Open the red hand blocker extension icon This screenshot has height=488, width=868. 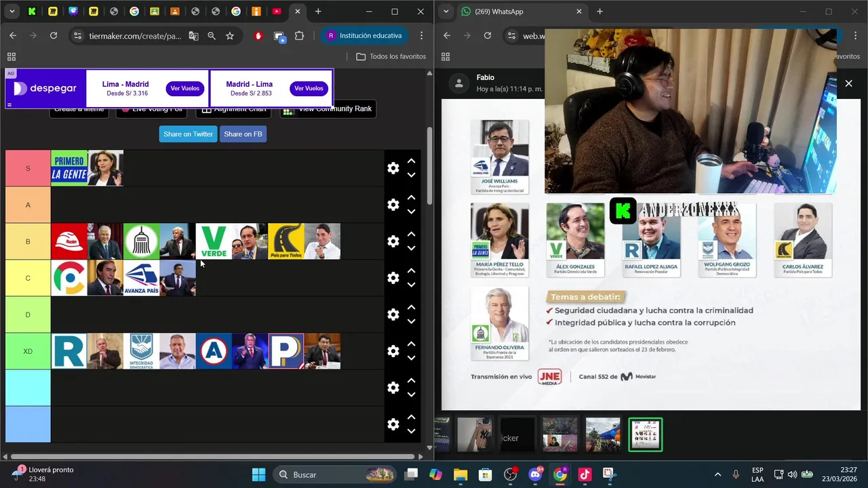[258, 36]
